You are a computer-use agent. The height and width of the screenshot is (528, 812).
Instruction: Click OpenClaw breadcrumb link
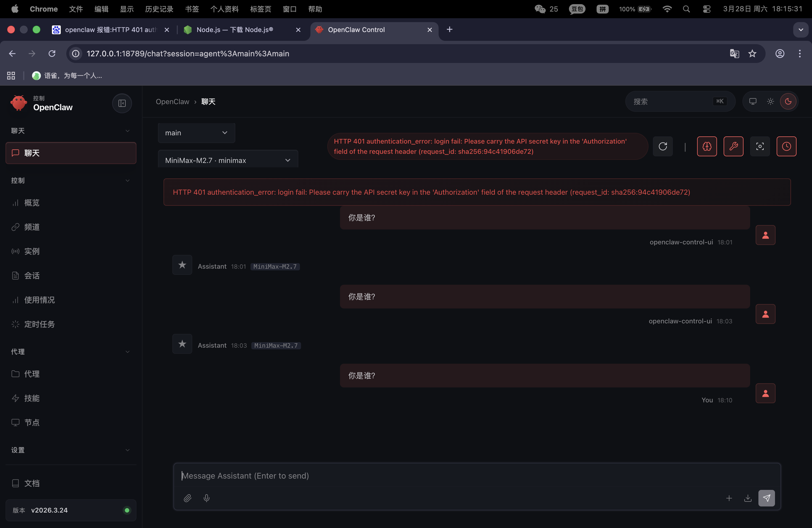click(172, 102)
